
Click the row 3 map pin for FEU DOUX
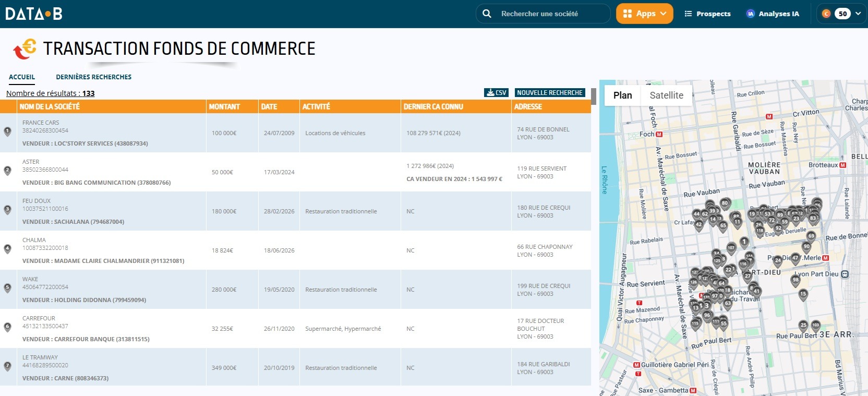(x=7, y=210)
